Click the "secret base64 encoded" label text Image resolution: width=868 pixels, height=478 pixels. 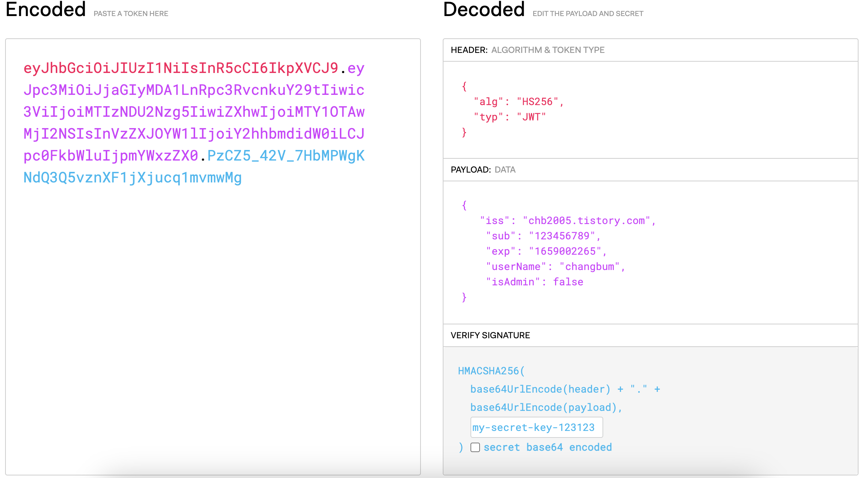pos(547,447)
